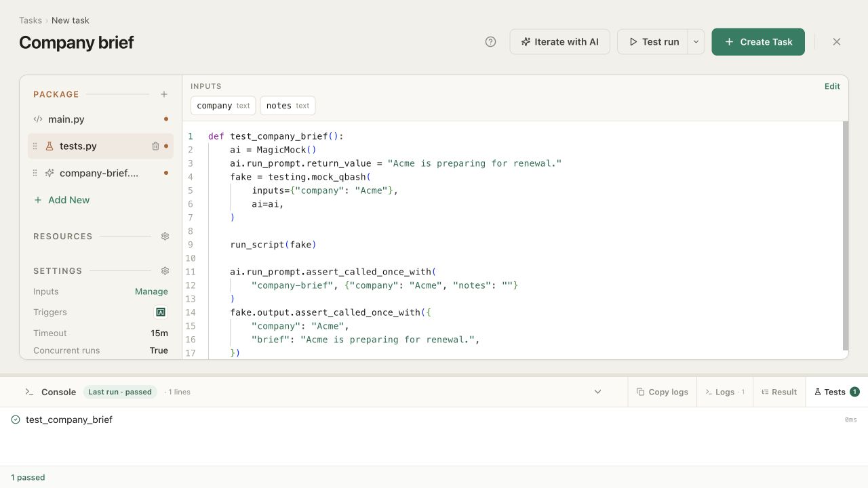Click the code editor vertical scrollbar
The image size is (868, 488).
point(845,236)
